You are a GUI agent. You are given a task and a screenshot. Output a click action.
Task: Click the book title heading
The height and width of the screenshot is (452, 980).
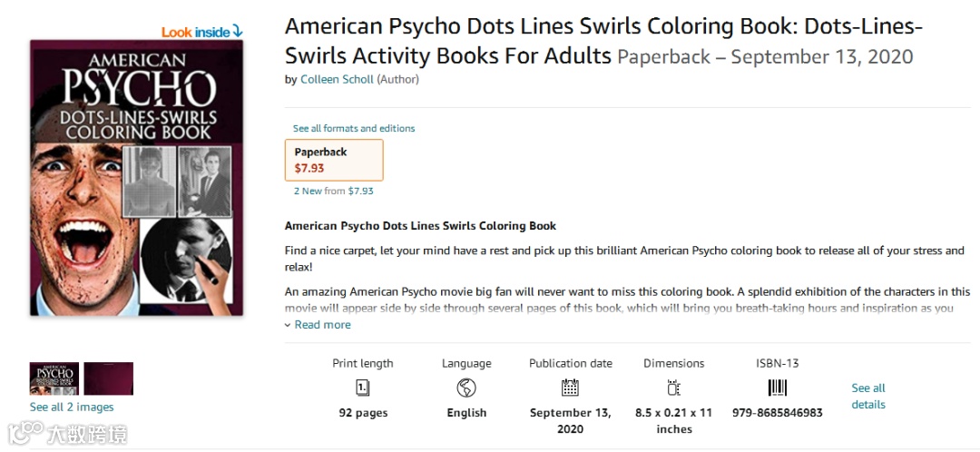(603, 41)
